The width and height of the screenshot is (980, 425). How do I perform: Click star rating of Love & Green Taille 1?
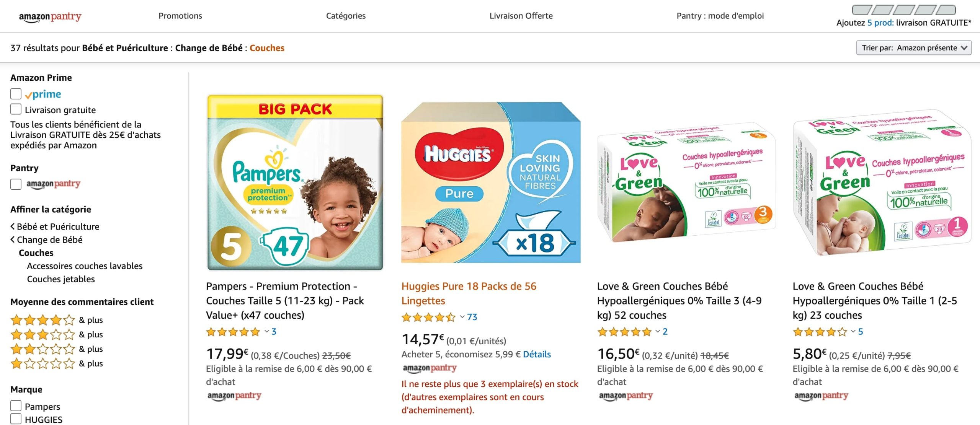(x=820, y=332)
